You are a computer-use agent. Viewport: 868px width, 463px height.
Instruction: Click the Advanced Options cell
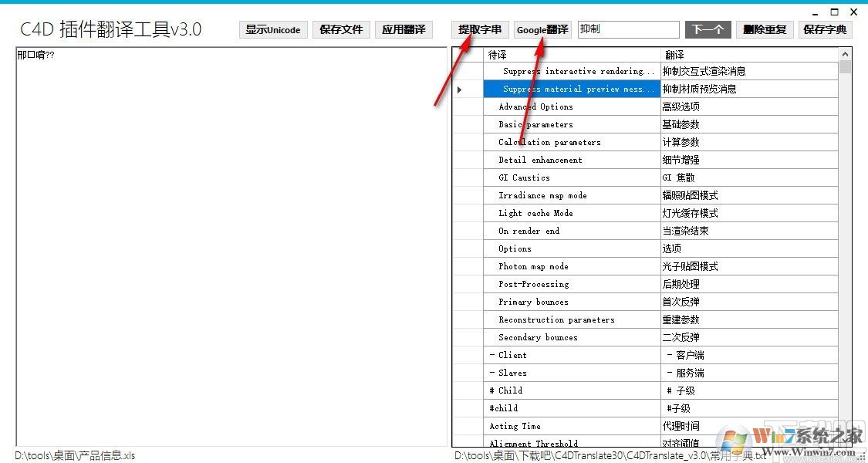point(572,107)
